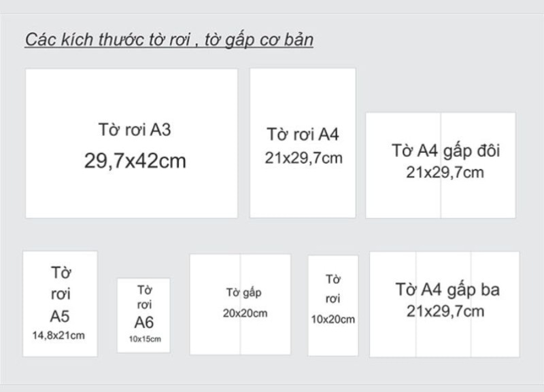Click the 10x20cm dimension text
The image size is (544, 392).
click(x=333, y=319)
